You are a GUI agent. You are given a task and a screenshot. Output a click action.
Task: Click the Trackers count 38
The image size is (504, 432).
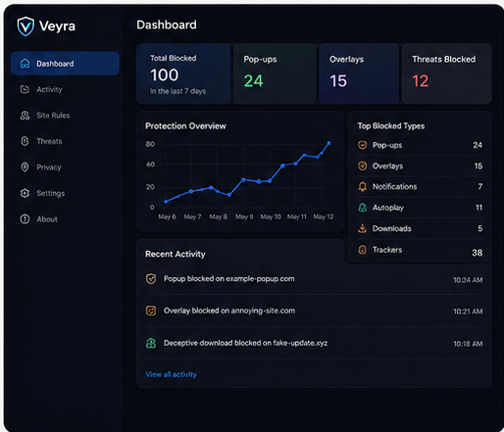pyautogui.click(x=478, y=253)
